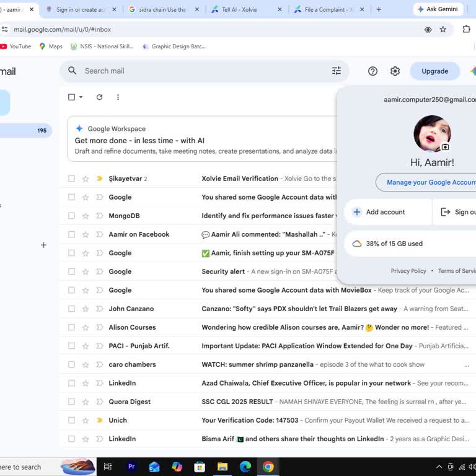Screen dimensions: 476x476
Task: Open Chrome from the taskbar
Action: (x=268, y=467)
